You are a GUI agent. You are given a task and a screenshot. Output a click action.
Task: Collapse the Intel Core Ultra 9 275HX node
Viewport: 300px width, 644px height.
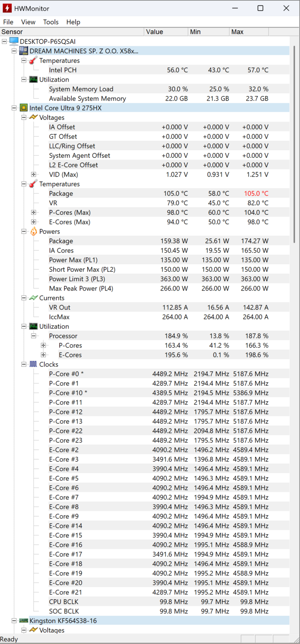point(14,108)
